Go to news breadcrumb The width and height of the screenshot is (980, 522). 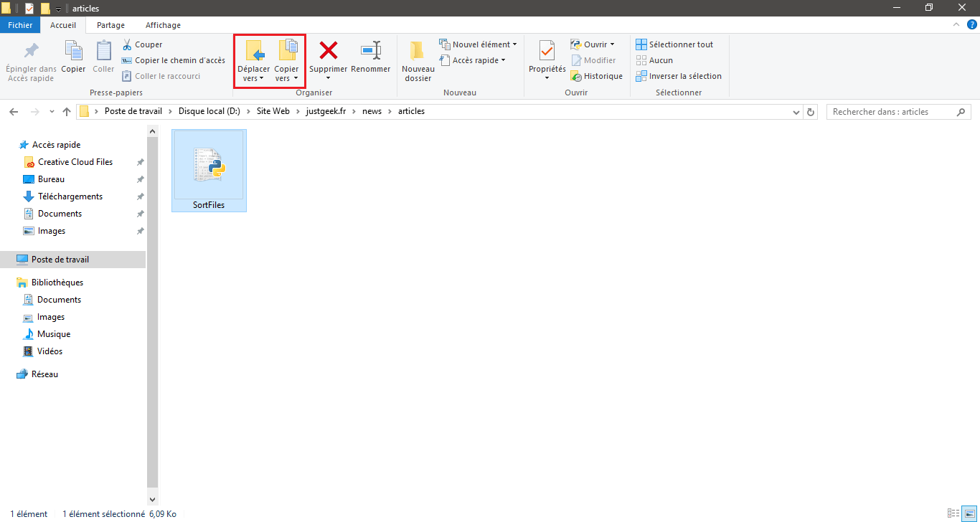point(372,112)
